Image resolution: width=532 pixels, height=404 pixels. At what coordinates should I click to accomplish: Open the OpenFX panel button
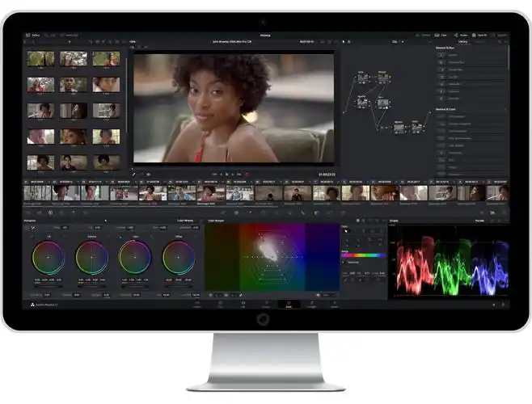click(482, 36)
